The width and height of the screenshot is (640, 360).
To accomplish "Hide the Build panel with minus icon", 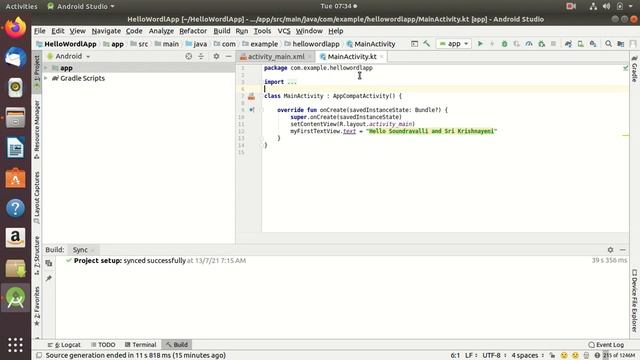I will [x=623, y=249].
